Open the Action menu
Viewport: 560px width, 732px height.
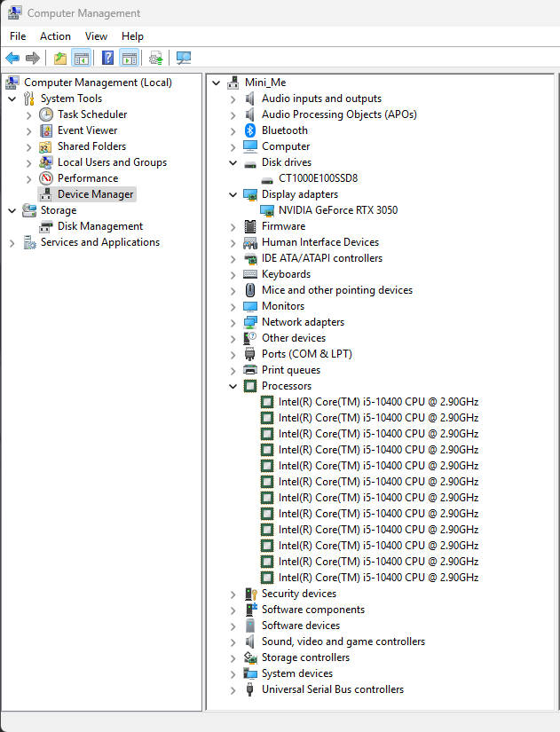tap(55, 36)
